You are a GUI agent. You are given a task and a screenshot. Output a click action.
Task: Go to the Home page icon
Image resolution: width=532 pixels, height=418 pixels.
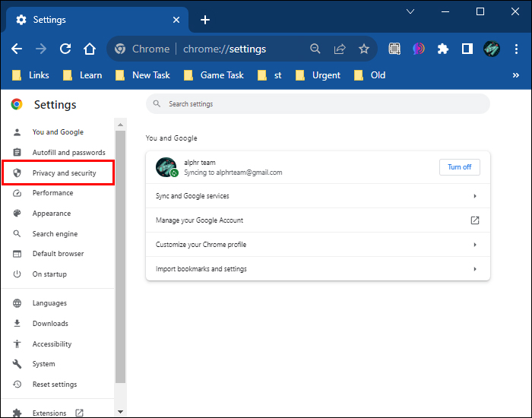coord(90,49)
